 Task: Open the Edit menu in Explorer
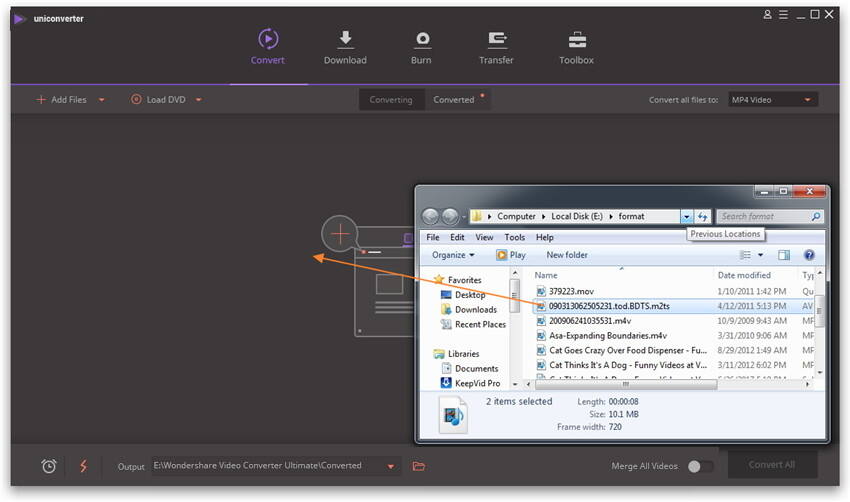click(457, 237)
